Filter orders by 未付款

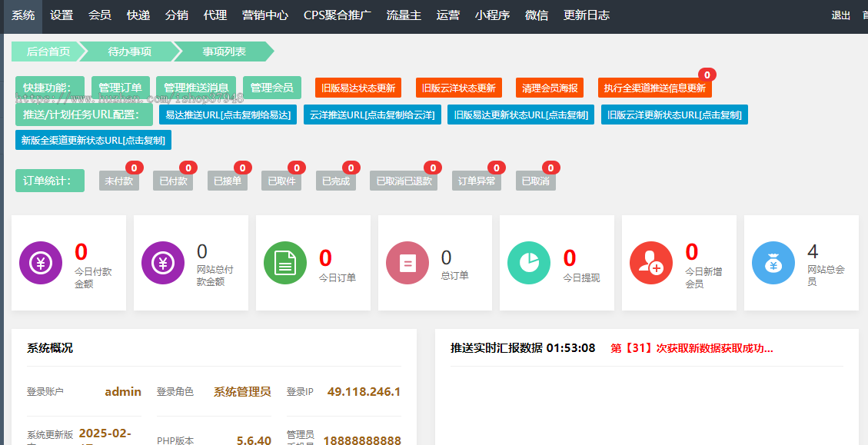click(119, 181)
